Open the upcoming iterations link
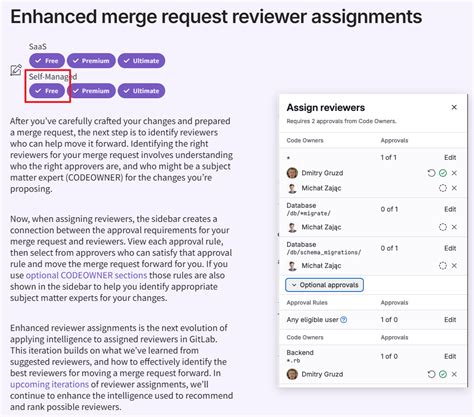Screen dimensions: 474x417 click(49, 384)
